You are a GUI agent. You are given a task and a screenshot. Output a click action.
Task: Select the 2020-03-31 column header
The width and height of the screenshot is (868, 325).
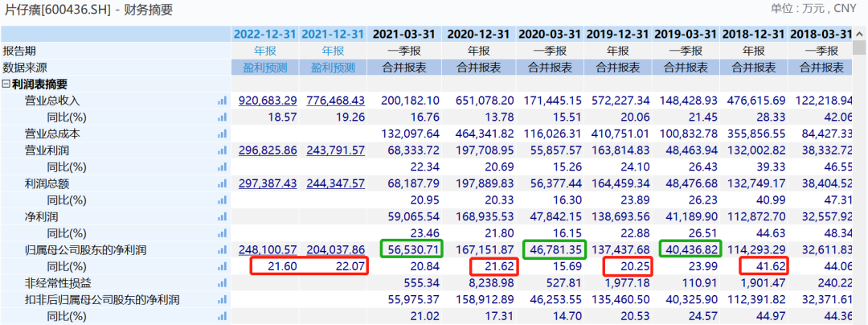(550, 34)
